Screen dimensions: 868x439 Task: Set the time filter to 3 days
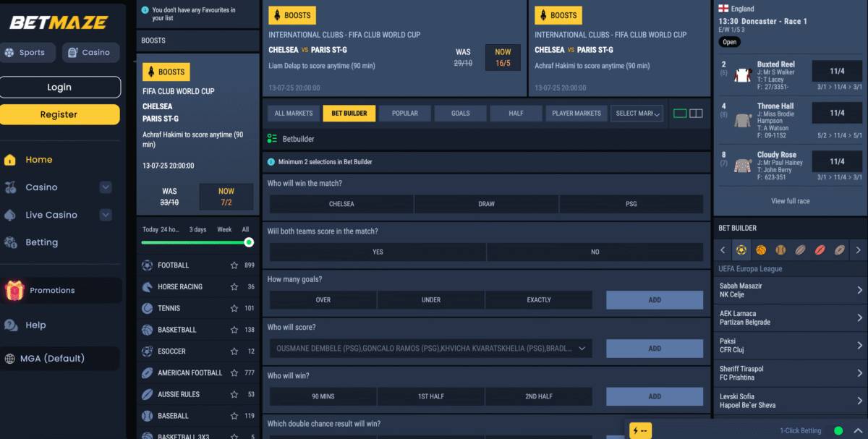[x=197, y=229]
